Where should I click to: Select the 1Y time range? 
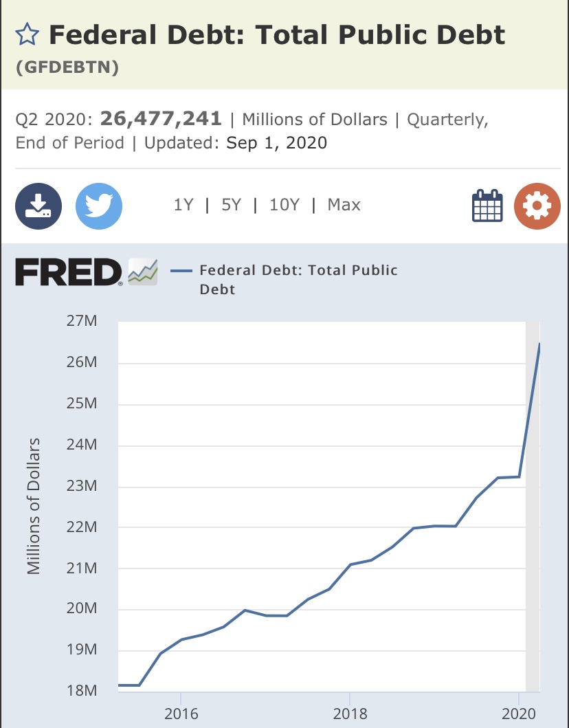(x=183, y=205)
